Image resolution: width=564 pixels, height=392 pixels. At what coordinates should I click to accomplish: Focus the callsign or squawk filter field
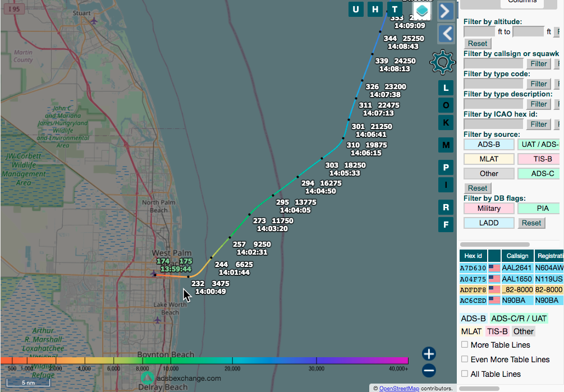coord(493,63)
